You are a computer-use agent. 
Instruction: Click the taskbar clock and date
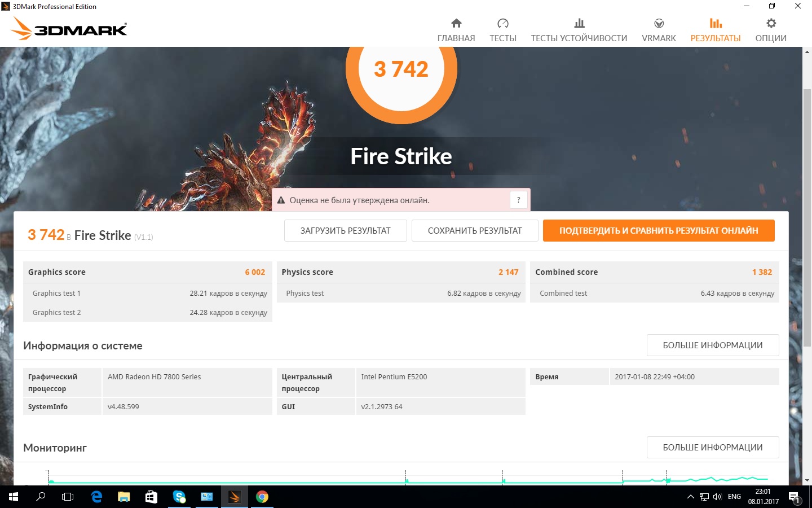tap(763, 497)
